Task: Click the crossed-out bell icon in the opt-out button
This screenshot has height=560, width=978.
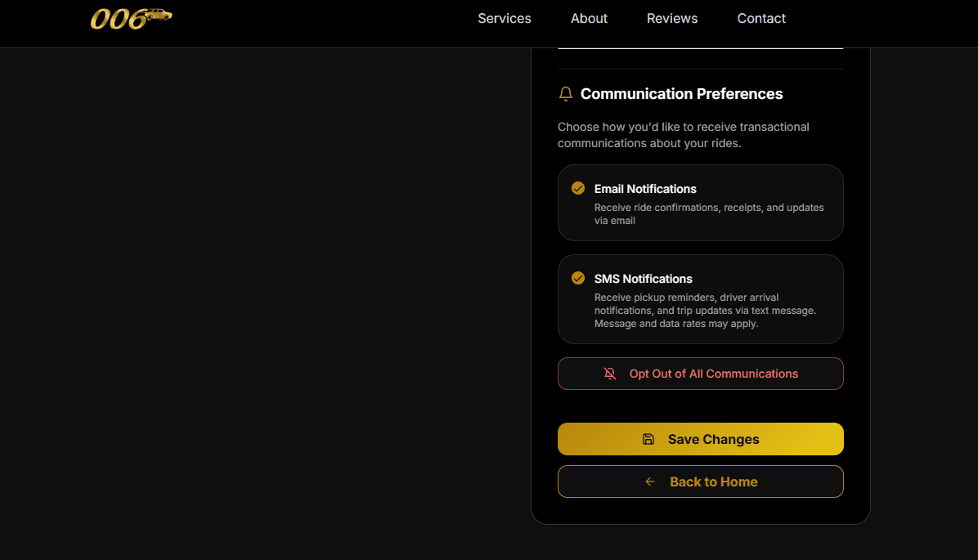Action: pyautogui.click(x=609, y=374)
